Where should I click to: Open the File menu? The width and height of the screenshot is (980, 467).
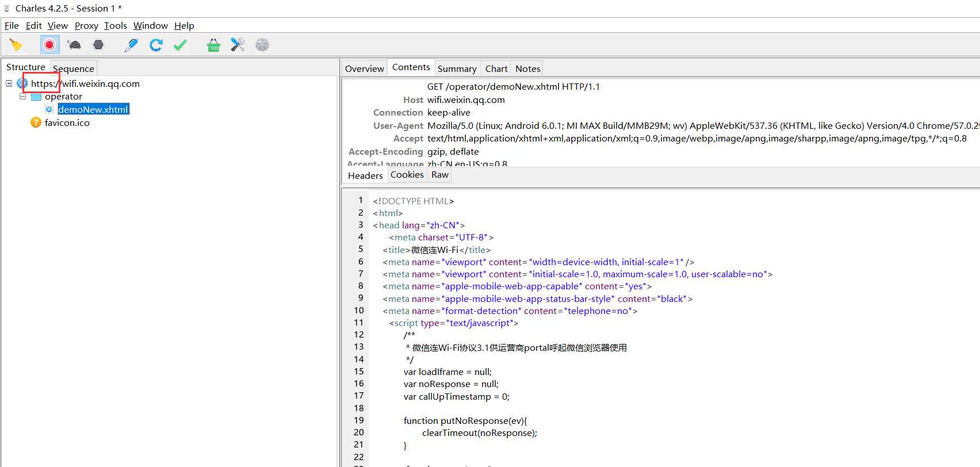12,25
